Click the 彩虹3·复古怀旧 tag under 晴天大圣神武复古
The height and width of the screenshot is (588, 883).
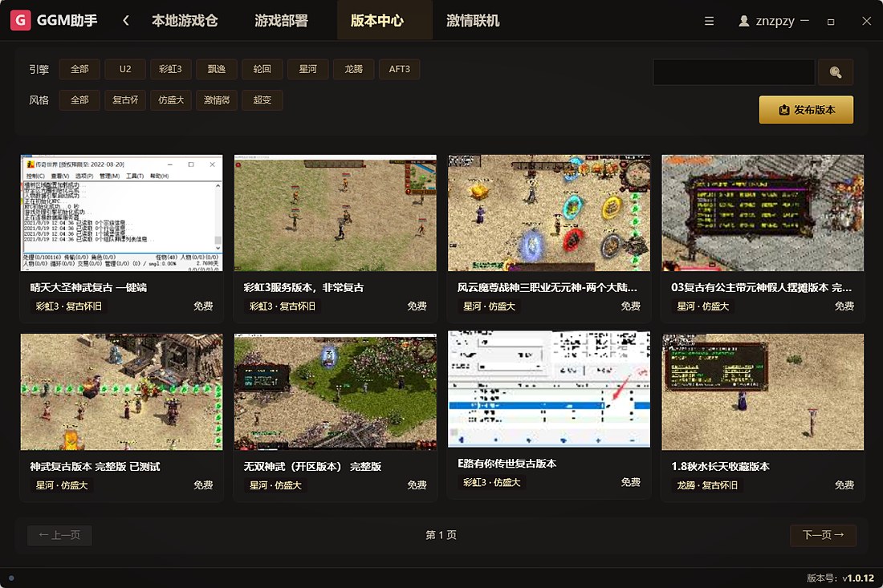69,306
